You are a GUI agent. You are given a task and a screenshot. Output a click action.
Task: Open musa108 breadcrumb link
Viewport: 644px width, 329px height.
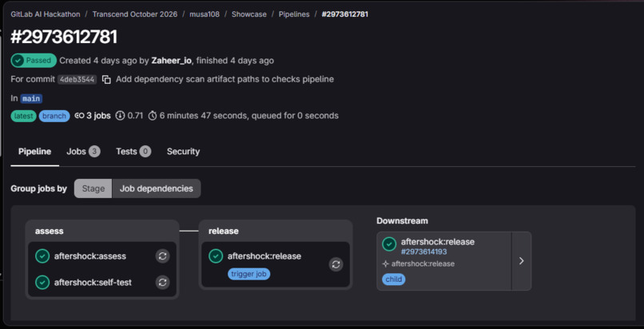[x=205, y=14]
